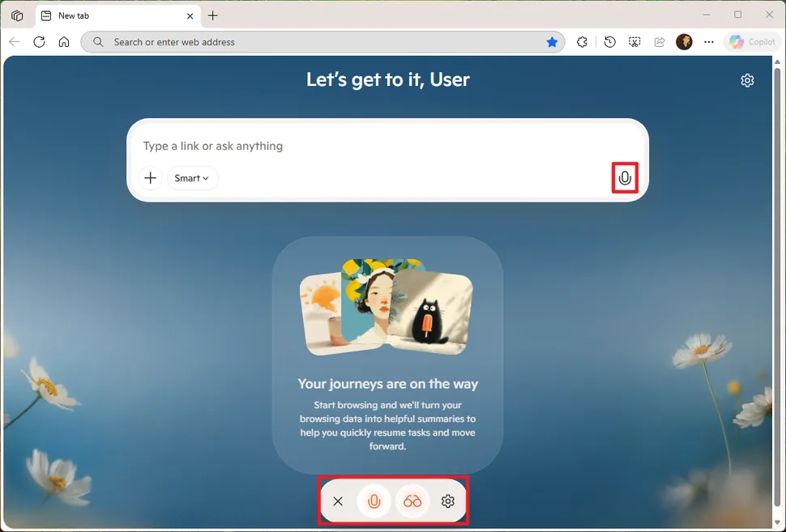Open Browser Essentials from the toolbar
Screen dimensions: 786x532
click(582, 41)
